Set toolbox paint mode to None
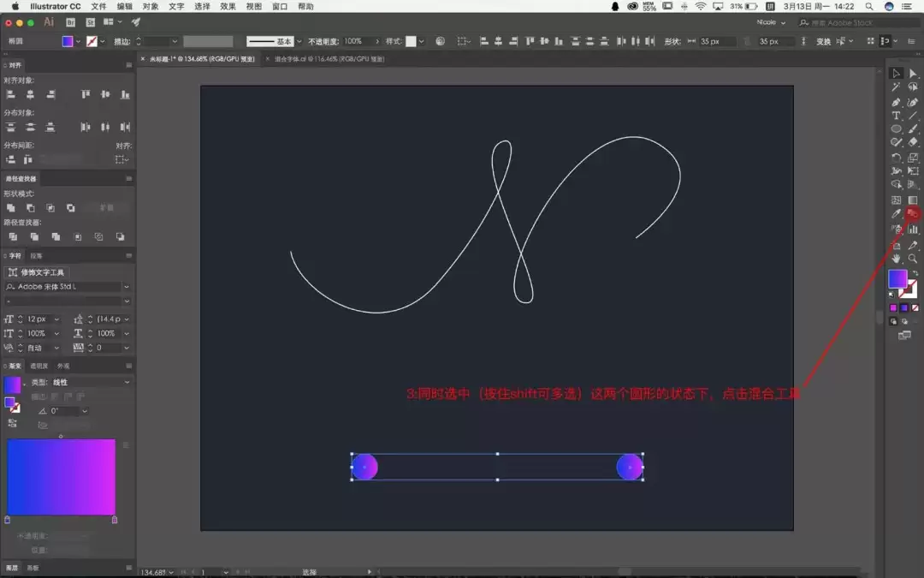The image size is (924, 578). click(915, 308)
